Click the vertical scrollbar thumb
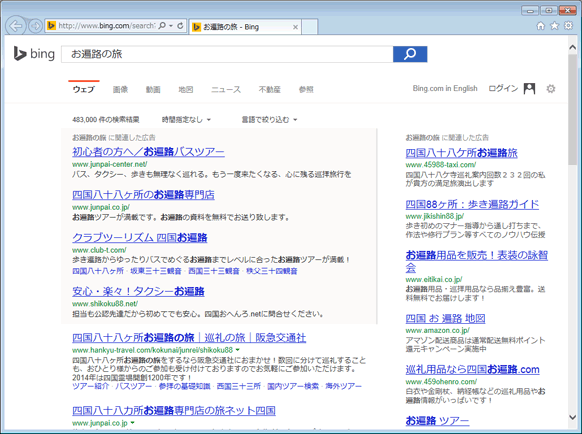Viewport: 582px width, 434px height. tap(573, 110)
